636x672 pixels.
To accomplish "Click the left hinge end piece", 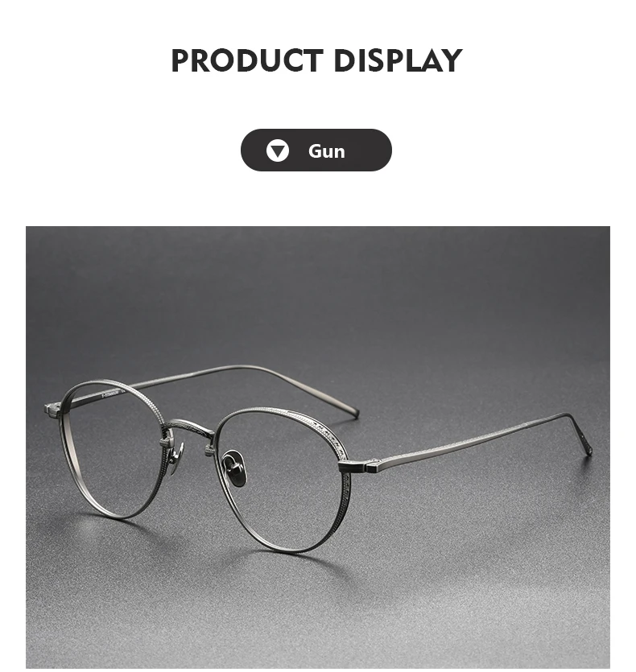I will click(54, 410).
